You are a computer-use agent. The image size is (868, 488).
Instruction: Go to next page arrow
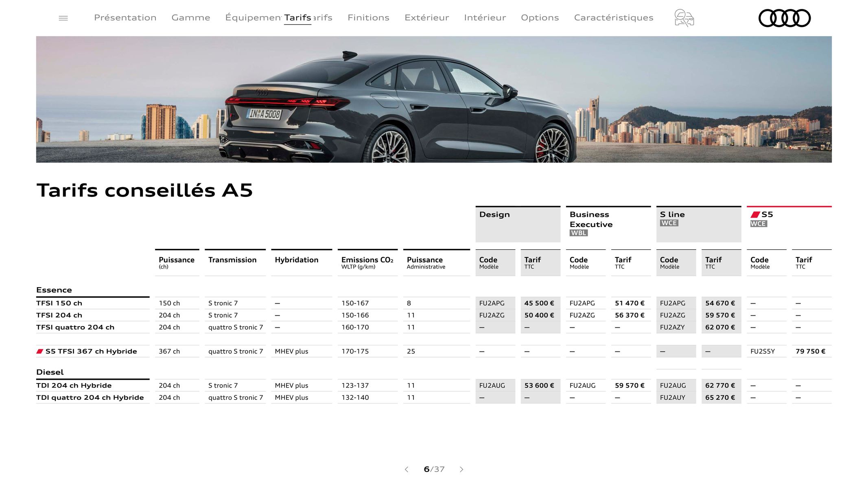(x=461, y=469)
